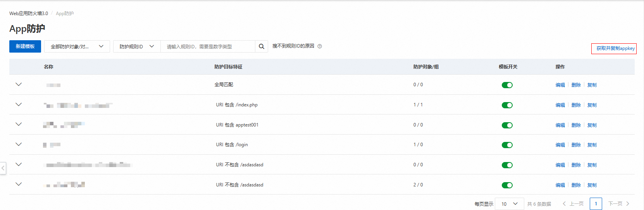Expand the URI 包含 /index.php row

tap(19, 104)
